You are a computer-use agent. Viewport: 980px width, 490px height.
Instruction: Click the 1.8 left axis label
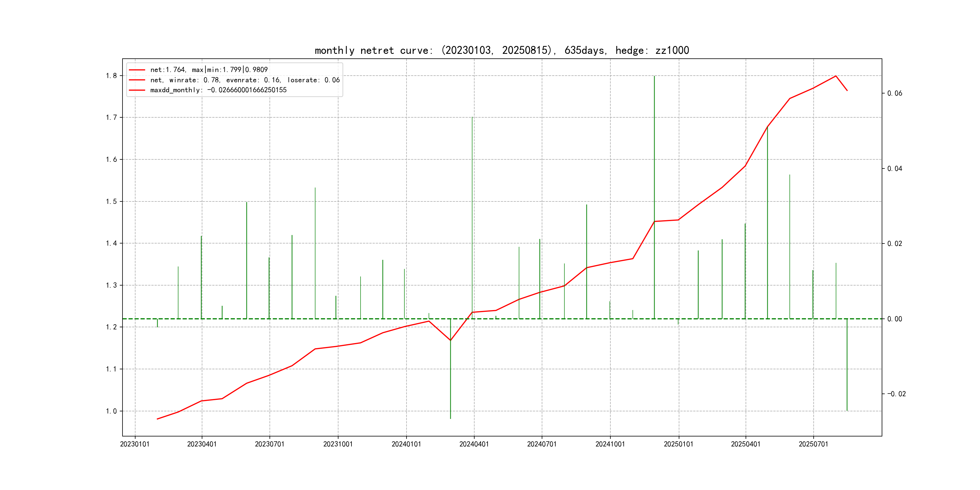[x=111, y=76]
